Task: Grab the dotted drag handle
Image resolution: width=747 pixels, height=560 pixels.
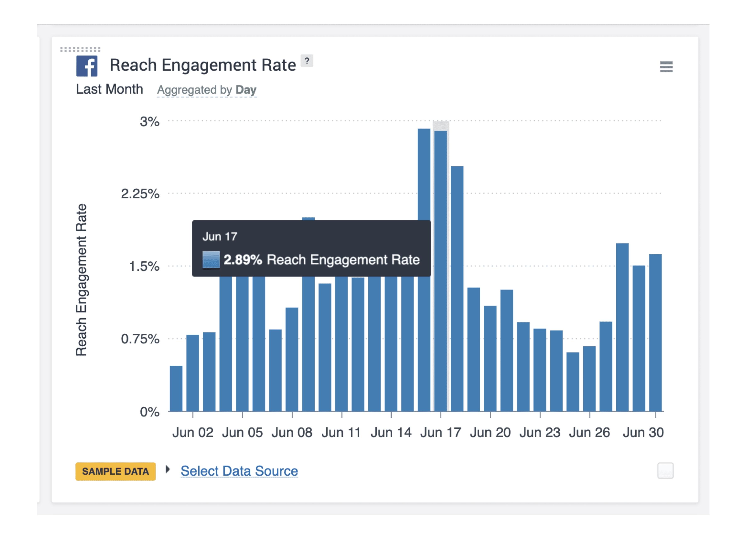Action: (x=80, y=50)
